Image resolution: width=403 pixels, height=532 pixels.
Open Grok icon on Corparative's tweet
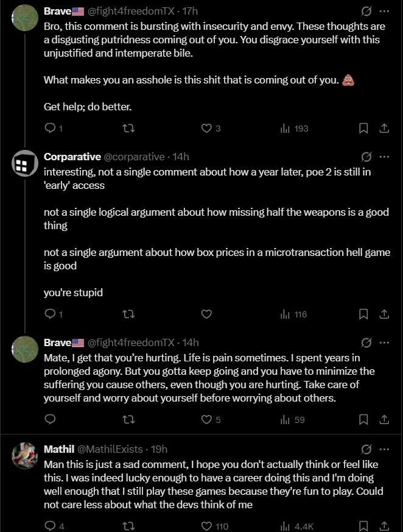(366, 157)
